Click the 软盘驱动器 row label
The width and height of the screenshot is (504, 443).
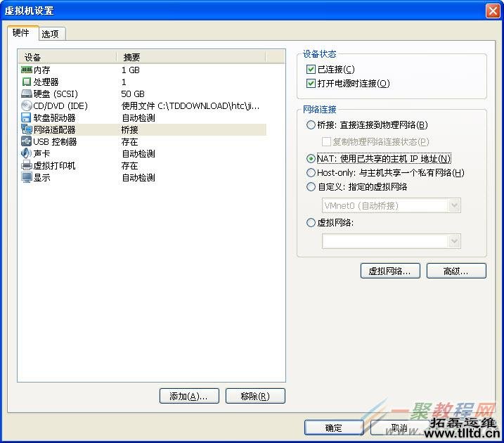click(x=55, y=117)
